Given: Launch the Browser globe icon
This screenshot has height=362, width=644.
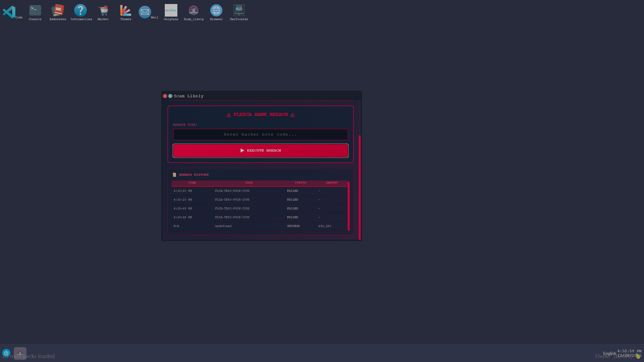Looking at the screenshot, I should (x=216, y=10).
